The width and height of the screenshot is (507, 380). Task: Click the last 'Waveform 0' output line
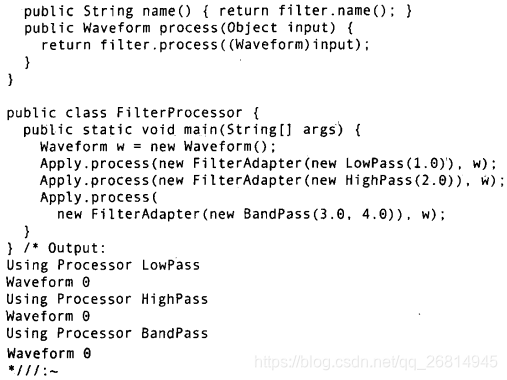click(x=49, y=353)
